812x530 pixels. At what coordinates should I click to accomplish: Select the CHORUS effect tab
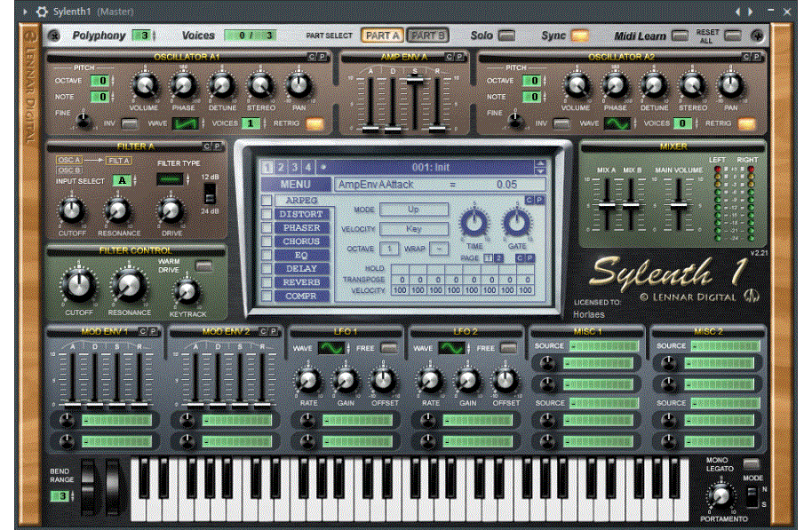click(302, 241)
